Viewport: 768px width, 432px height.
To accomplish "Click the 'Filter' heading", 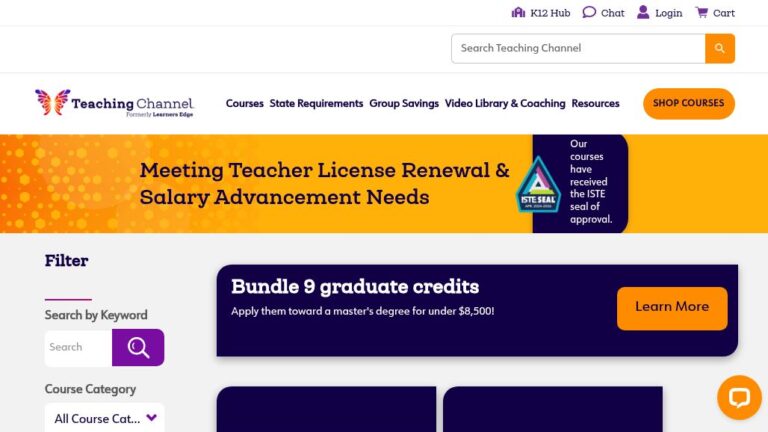I will [x=66, y=261].
